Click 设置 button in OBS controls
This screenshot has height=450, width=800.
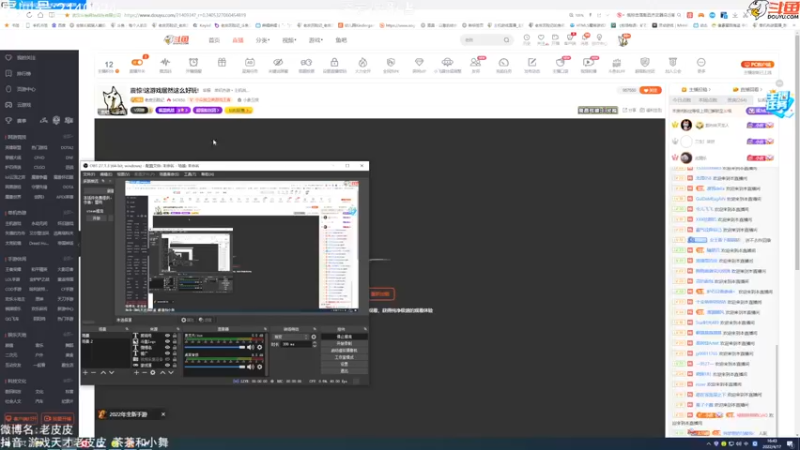[344, 364]
